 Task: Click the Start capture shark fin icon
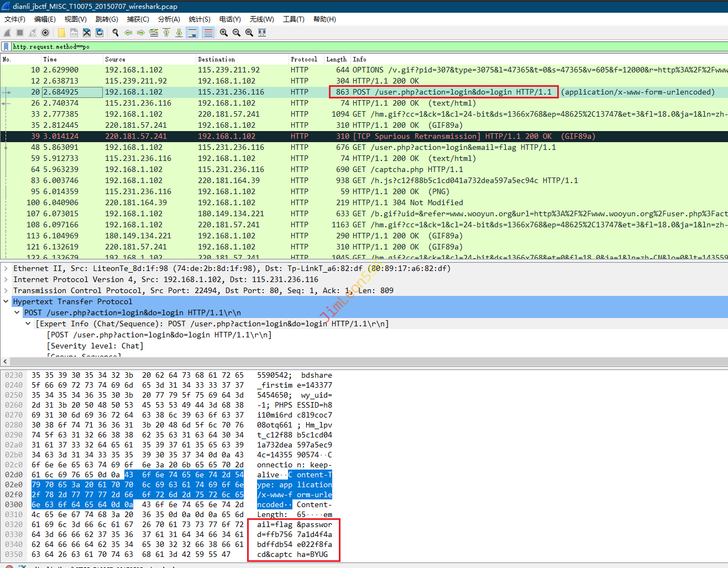coord(7,33)
